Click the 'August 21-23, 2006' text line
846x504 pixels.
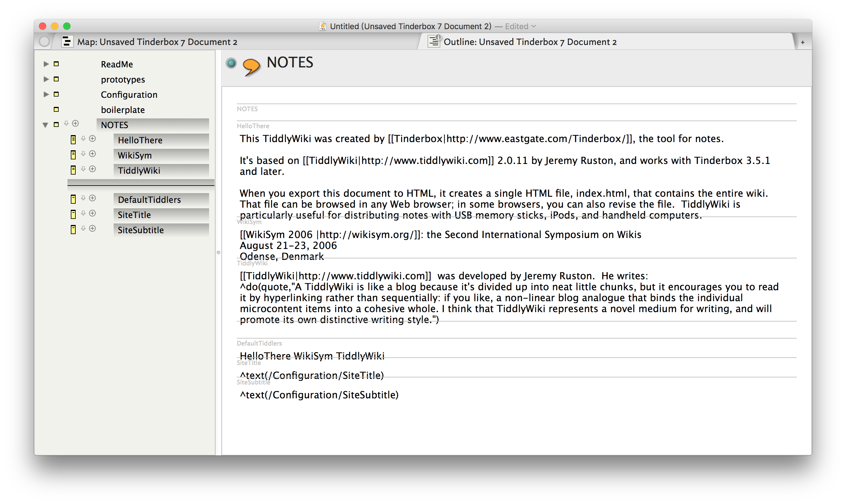click(x=288, y=245)
